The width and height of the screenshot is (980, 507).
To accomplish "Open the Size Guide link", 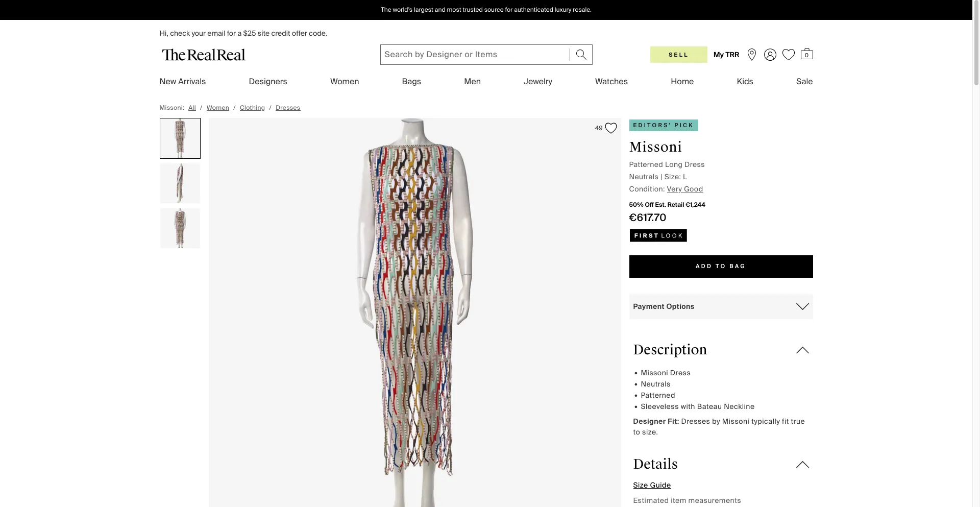I will [x=652, y=485].
